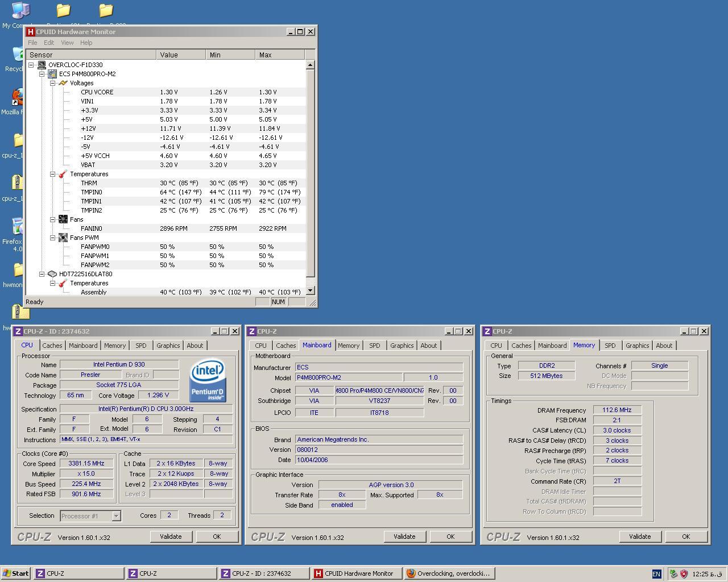Click the red shield security tray icon
The image size is (728, 582).
pyautogui.click(x=684, y=574)
